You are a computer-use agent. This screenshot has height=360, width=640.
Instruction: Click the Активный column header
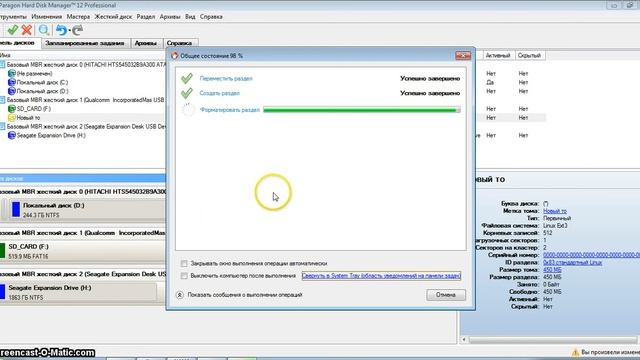tap(498, 56)
